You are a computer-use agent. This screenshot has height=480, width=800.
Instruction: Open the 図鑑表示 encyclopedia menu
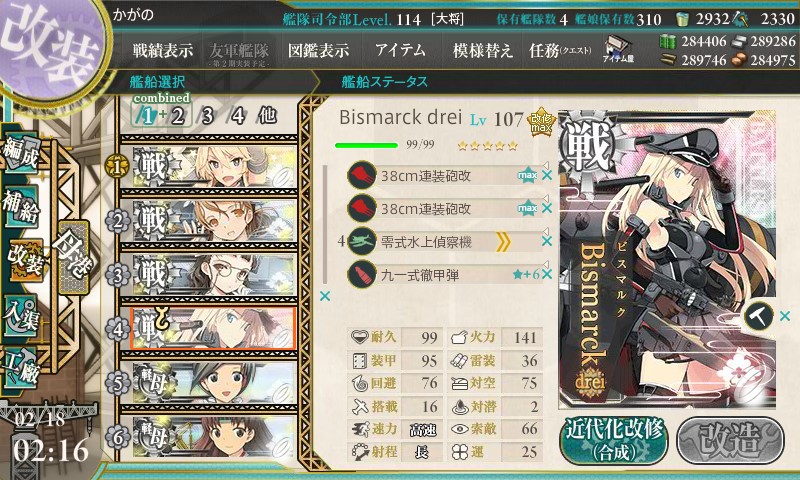(319, 50)
